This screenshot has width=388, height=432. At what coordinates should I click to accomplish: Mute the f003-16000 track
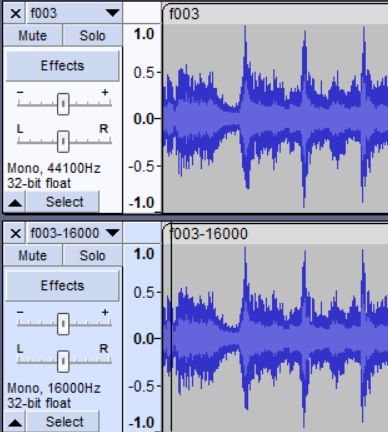[x=33, y=255]
